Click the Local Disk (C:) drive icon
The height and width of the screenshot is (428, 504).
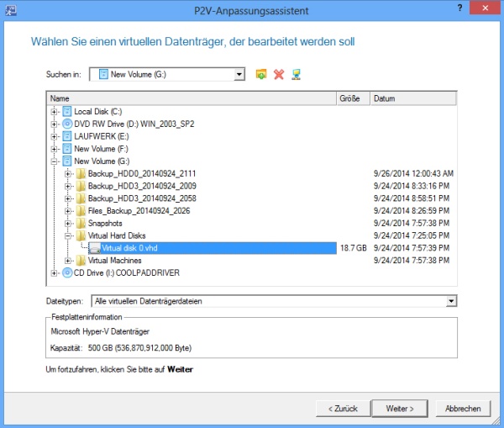pyautogui.click(x=67, y=112)
